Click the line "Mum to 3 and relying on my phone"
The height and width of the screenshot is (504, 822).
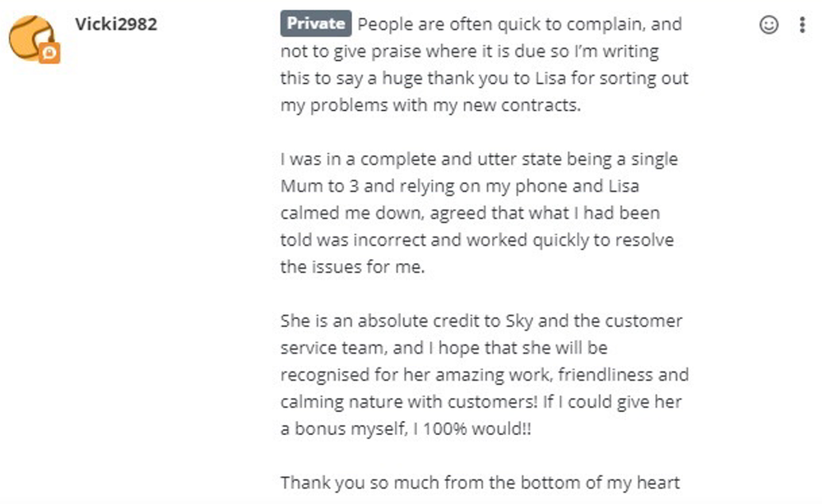pyautogui.click(x=460, y=186)
